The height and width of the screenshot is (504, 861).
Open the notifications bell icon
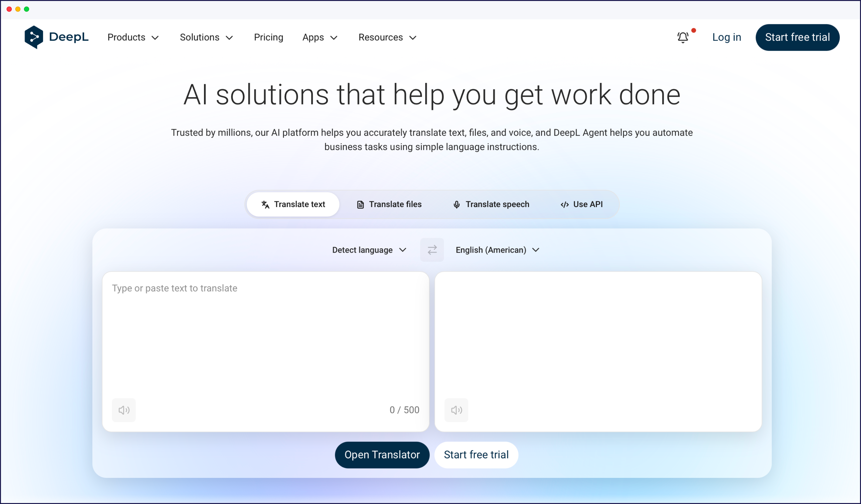click(683, 37)
